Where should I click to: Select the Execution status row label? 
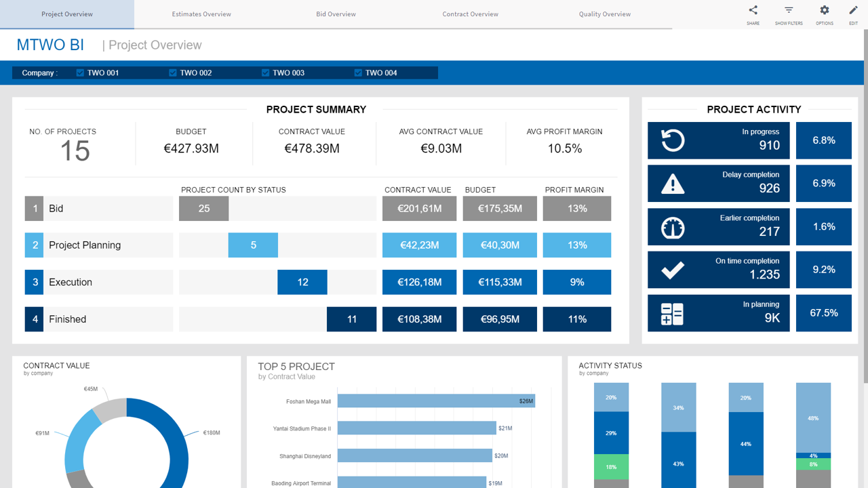coord(71,283)
